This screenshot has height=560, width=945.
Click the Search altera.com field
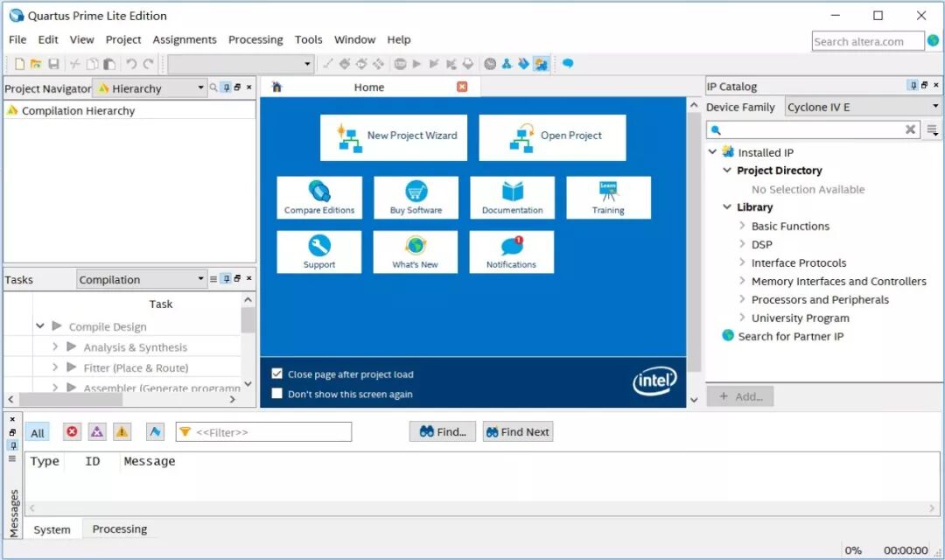click(867, 41)
